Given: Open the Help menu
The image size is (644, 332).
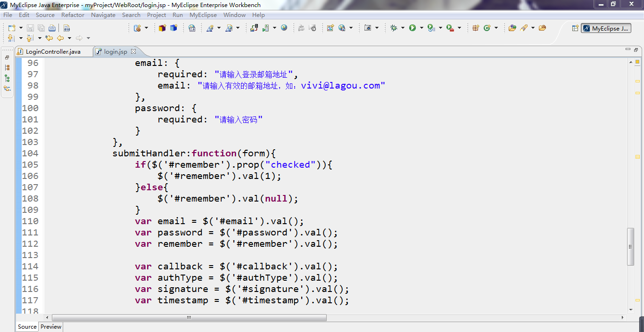Looking at the screenshot, I should pyautogui.click(x=258, y=15).
